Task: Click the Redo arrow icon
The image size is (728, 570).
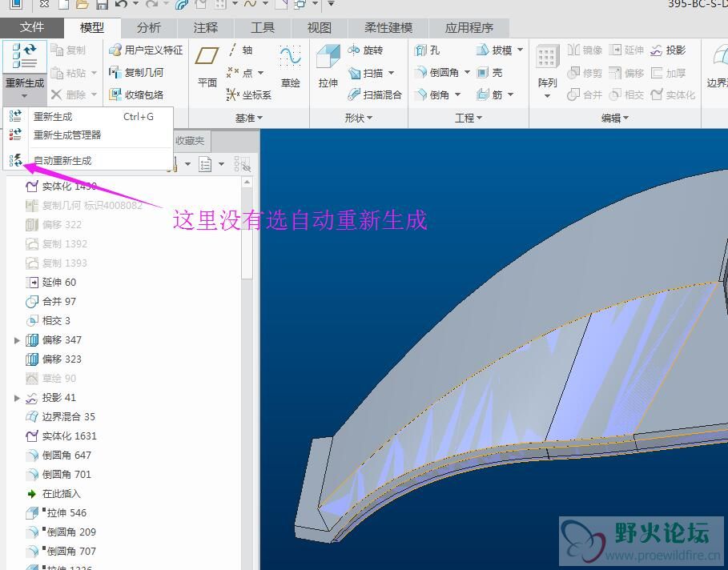Action: coord(151,4)
